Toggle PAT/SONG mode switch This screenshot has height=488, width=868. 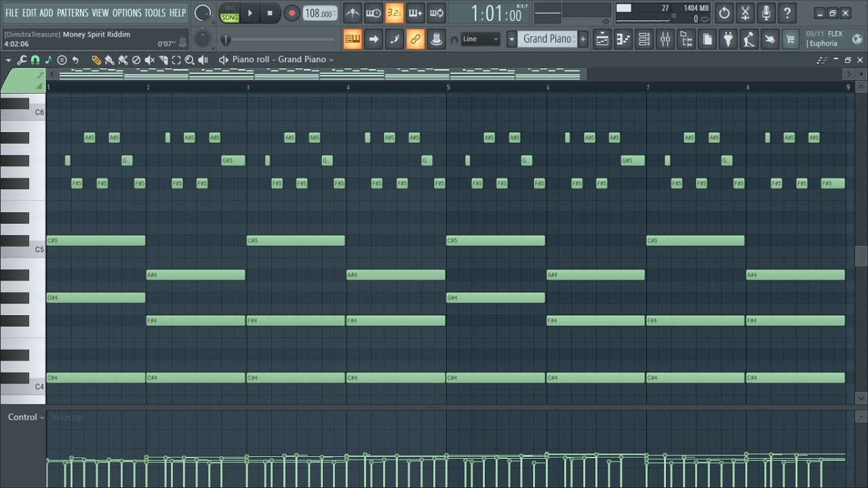point(230,13)
